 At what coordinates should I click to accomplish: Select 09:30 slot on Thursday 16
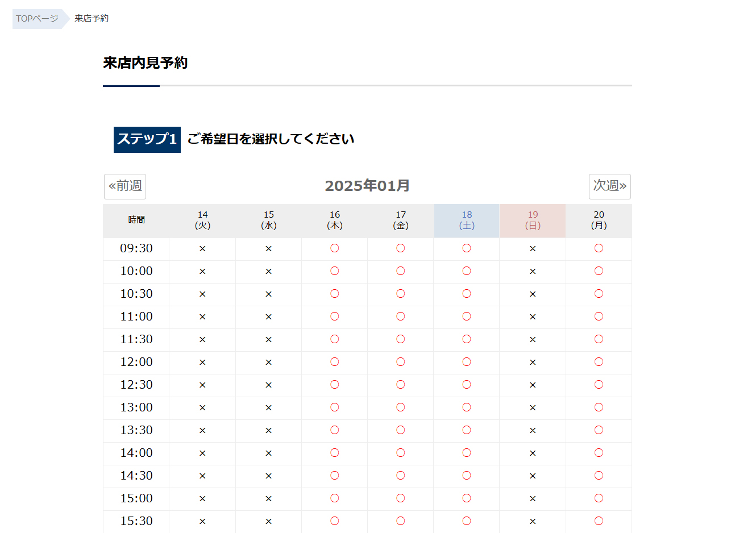(x=335, y=248)
